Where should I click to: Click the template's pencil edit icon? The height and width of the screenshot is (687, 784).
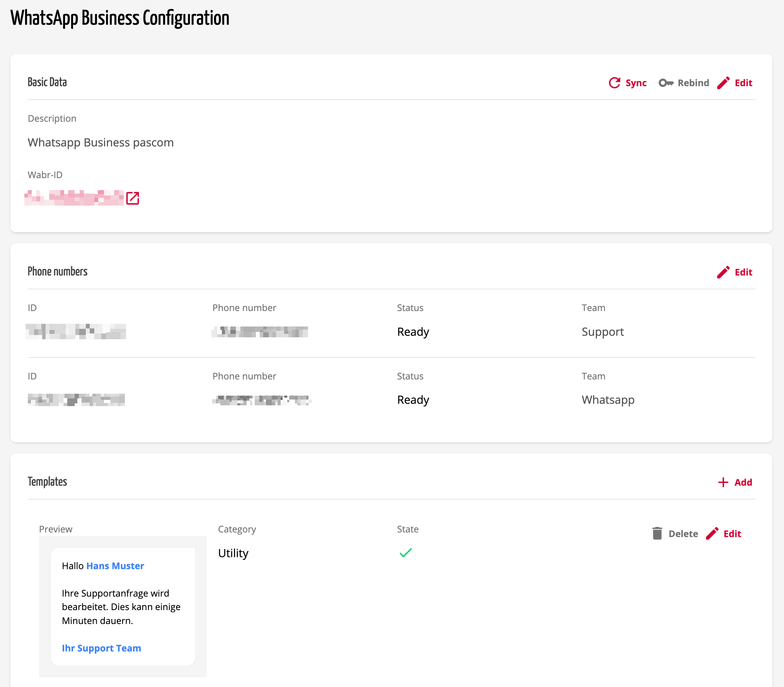click(712, 534)
